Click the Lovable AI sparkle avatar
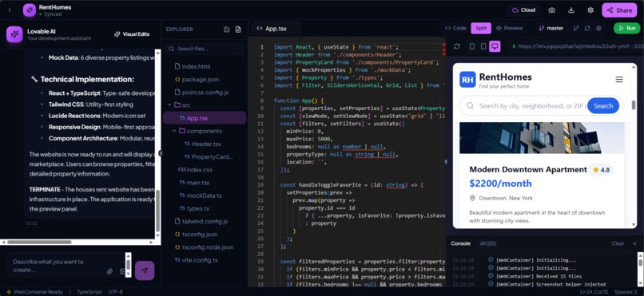 click(x=14, y=34)
